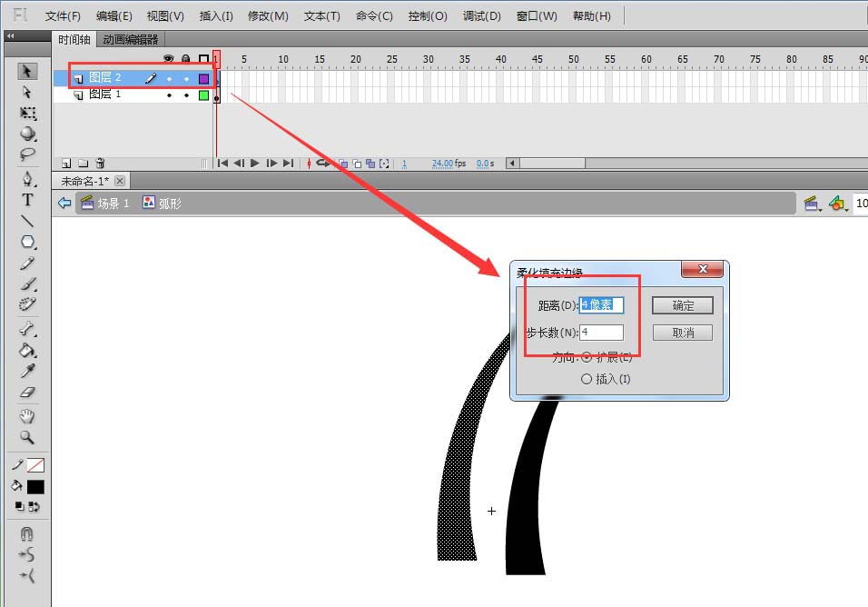Toggle 图层 1 visibility dot
The height and width of the screenshot is (607, 868).
click(169, 95)
